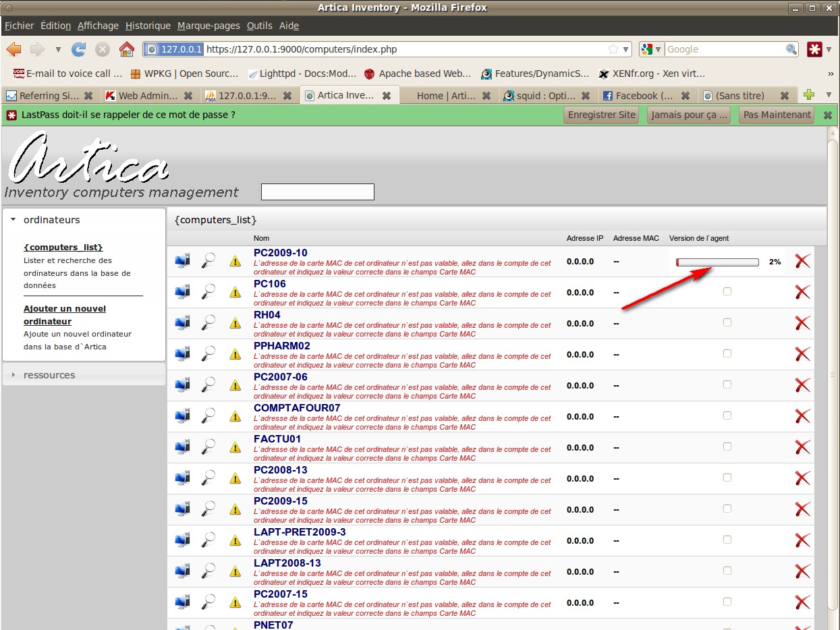The image size is (840, 630).
Task: Click the Google search magnifier icon
Action: click(791, 49)
